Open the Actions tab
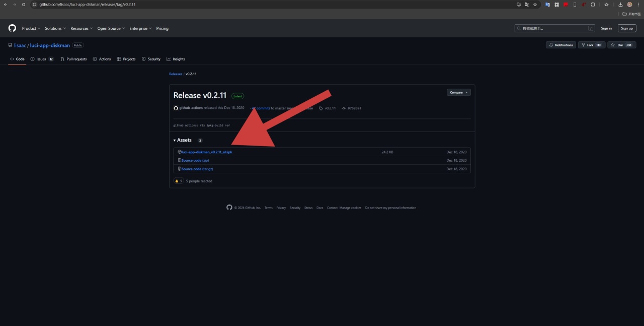The width and height of the screenshot is (644, 326). pos(102,59)
